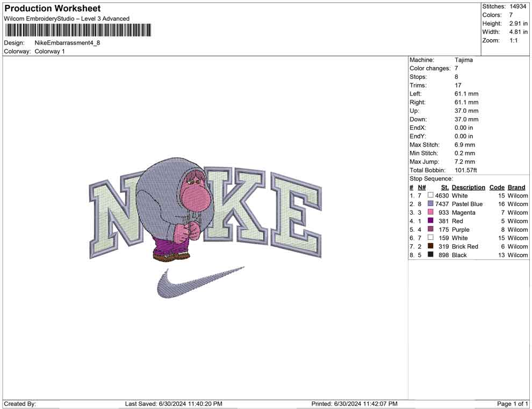Click the Color changes value 7
Screen dimensions: 532x409
tap(456, 69)
